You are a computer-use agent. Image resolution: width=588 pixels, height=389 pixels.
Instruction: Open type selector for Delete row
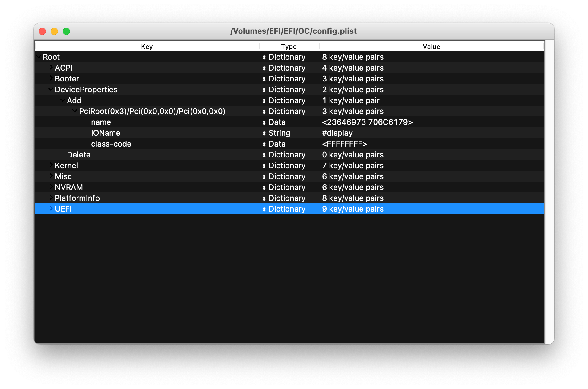pyautogui.click(x=264, y=155)
